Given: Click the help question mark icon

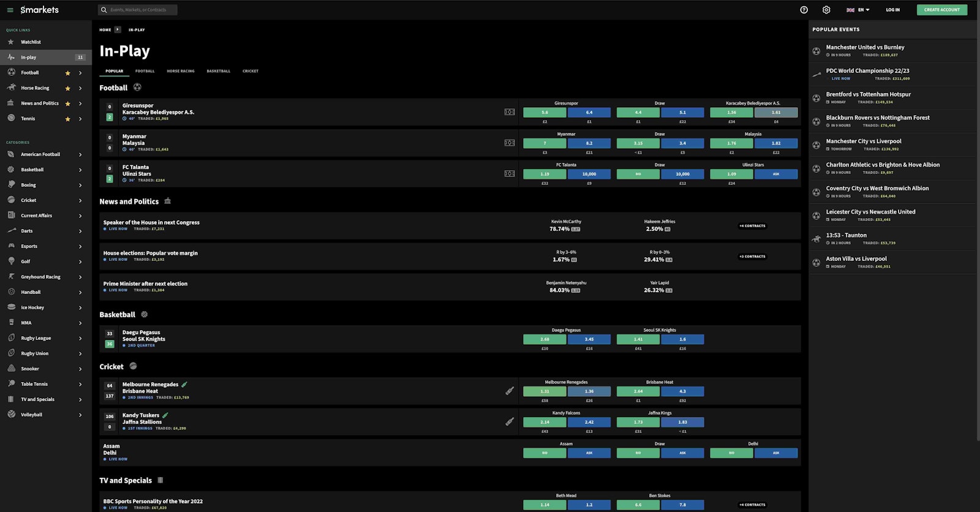Looking at the screenshot, I should tap(804, 10).
